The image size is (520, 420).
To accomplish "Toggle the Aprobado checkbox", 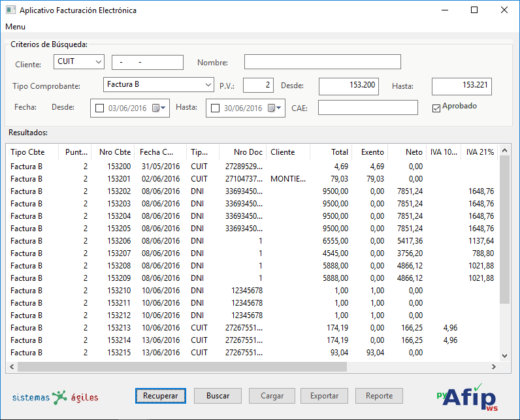I will (436, 108).
